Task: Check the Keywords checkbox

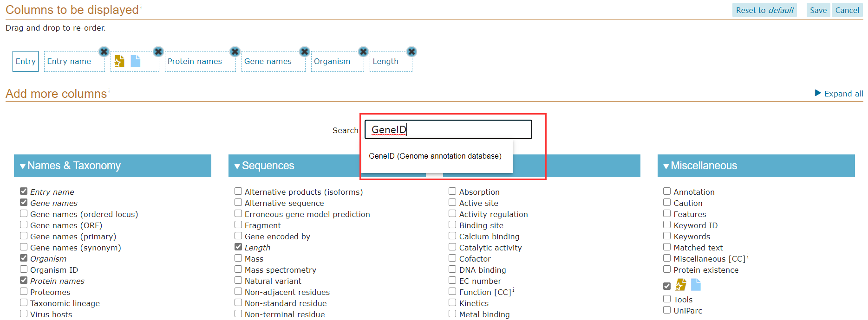Action: [667, 236]
